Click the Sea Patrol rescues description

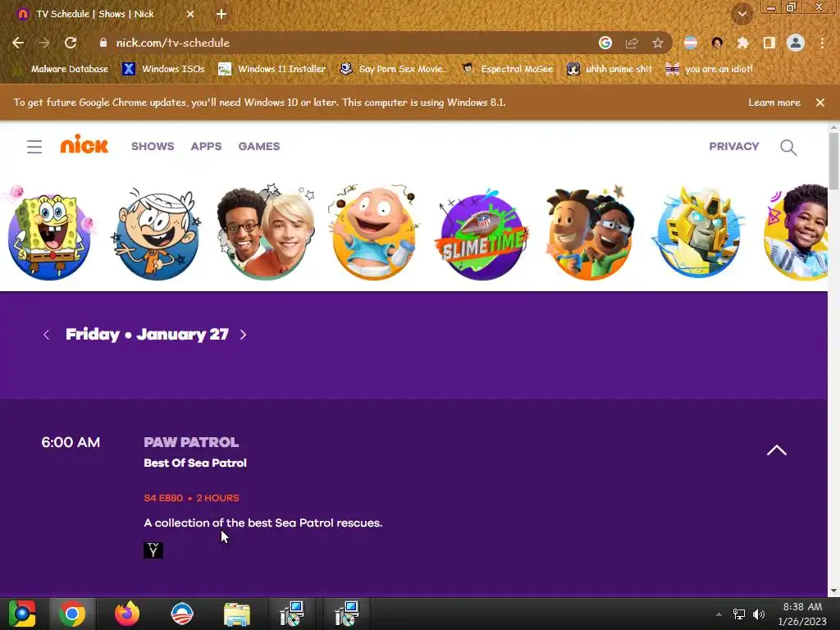click(x=263, y=523)
